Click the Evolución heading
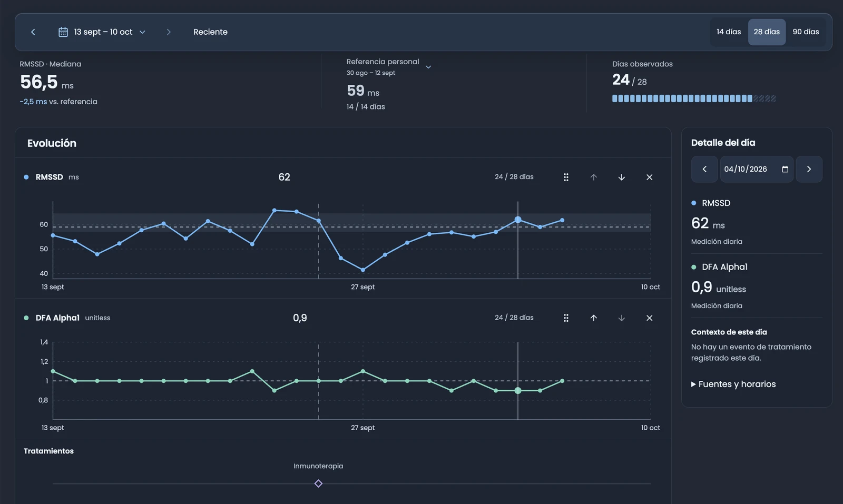This screenshot has height=504, width=843. pyautogui.click(x=52, y=143)
